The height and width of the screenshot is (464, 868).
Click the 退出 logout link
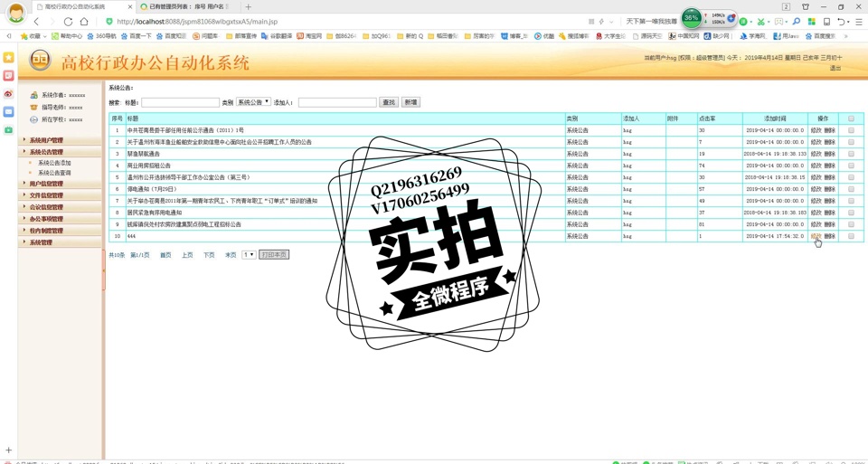(x=835, y=68)
